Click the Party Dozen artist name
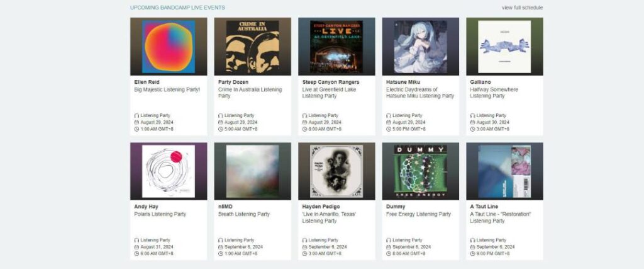 233,83
